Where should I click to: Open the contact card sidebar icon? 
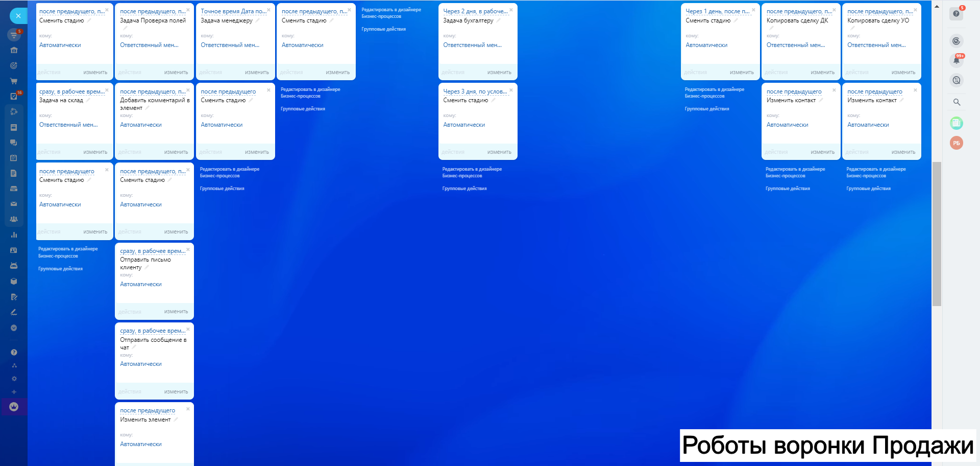click(x=14, y=250)
